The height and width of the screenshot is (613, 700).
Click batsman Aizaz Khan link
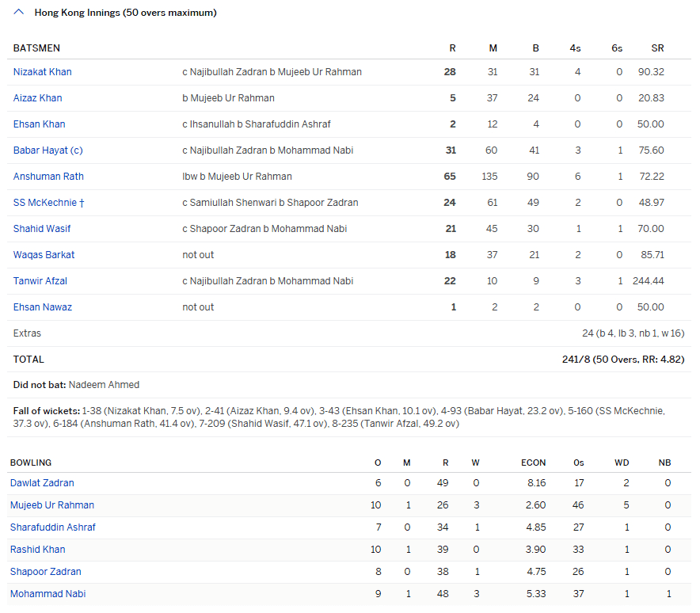pyautogui.click(x=37, y=98)
